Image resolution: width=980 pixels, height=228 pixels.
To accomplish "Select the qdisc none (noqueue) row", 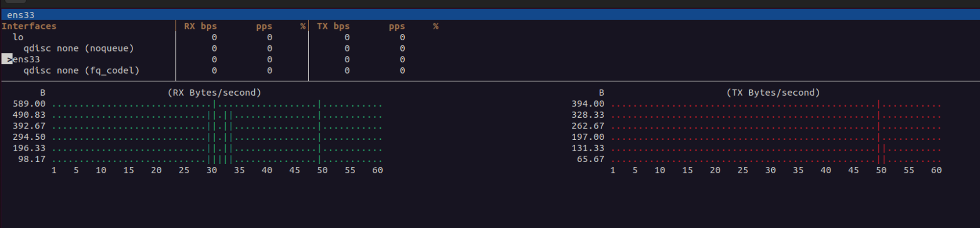I will [x=78, y=48].
